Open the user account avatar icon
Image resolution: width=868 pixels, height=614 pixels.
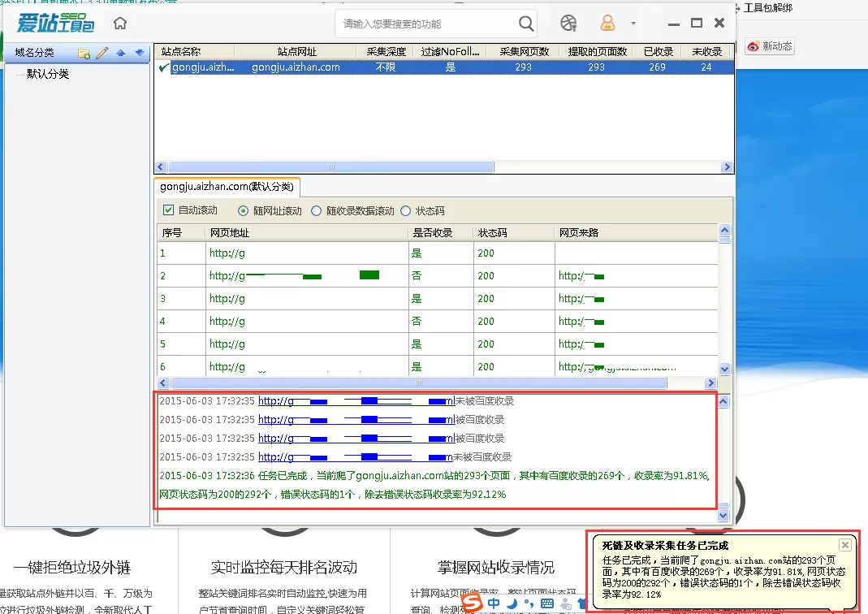(x=608, y=24)
